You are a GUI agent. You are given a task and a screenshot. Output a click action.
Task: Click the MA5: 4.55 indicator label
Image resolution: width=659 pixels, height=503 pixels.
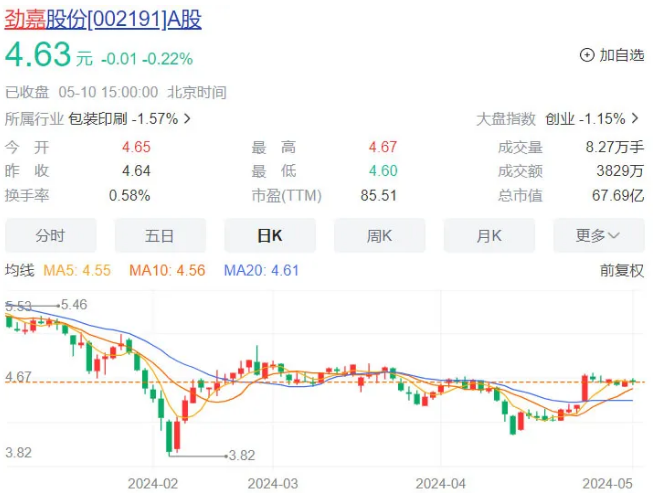click(x=77, y=271)
